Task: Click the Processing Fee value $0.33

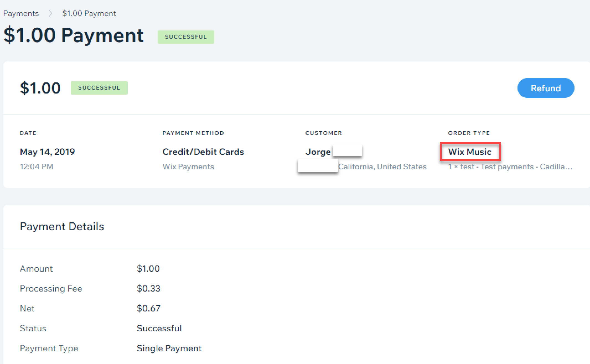Action: [149, 288]
